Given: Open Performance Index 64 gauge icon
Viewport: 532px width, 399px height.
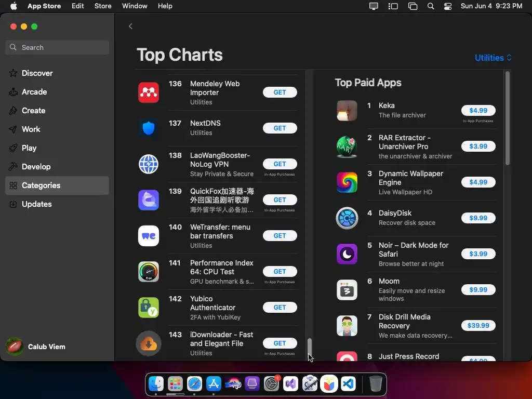Looking at the screenshot, I should pyautogui.click(x=148, y=272).
